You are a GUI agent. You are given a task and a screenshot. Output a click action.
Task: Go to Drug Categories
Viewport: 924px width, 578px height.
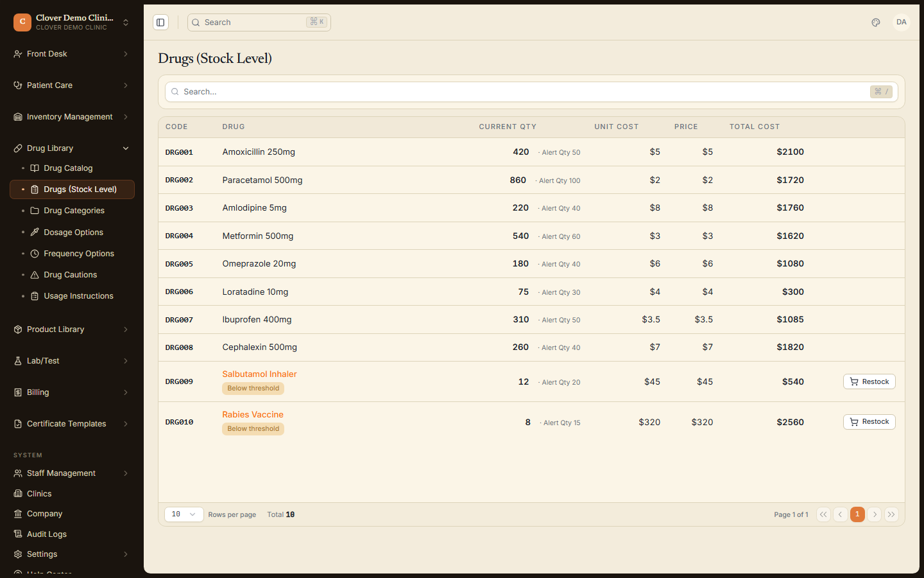(72, 211)
